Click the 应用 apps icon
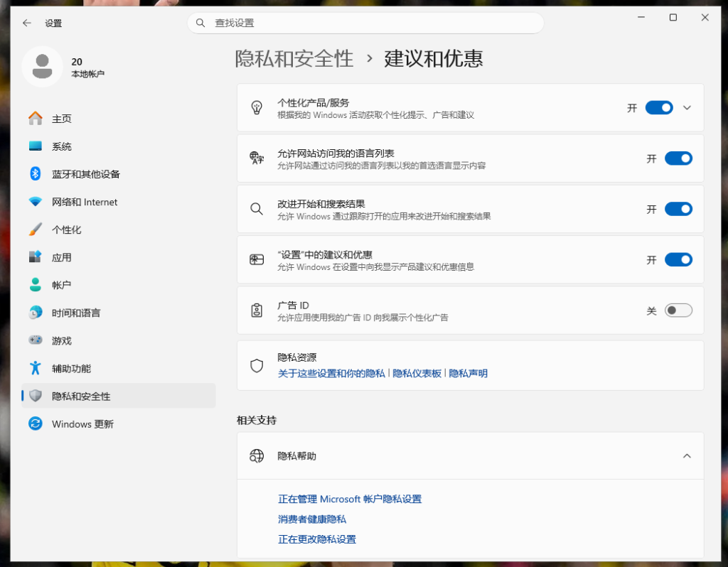 click(x=36, y=256)
